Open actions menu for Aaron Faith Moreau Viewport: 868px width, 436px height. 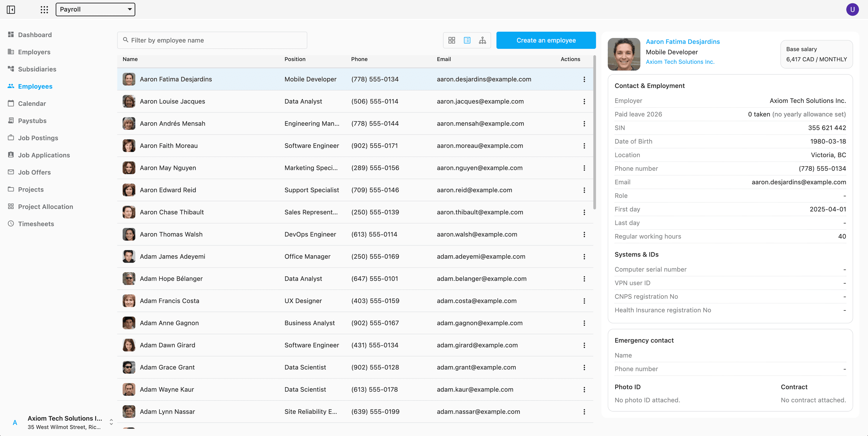coord(584,146)
